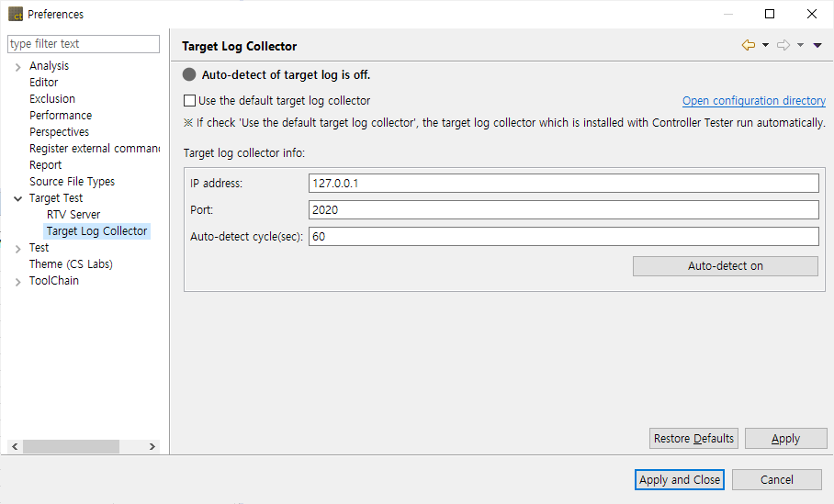Viewport: 834px width, 504px height.
Task: Click the IP address input field
Action: (x=564, y=184)
